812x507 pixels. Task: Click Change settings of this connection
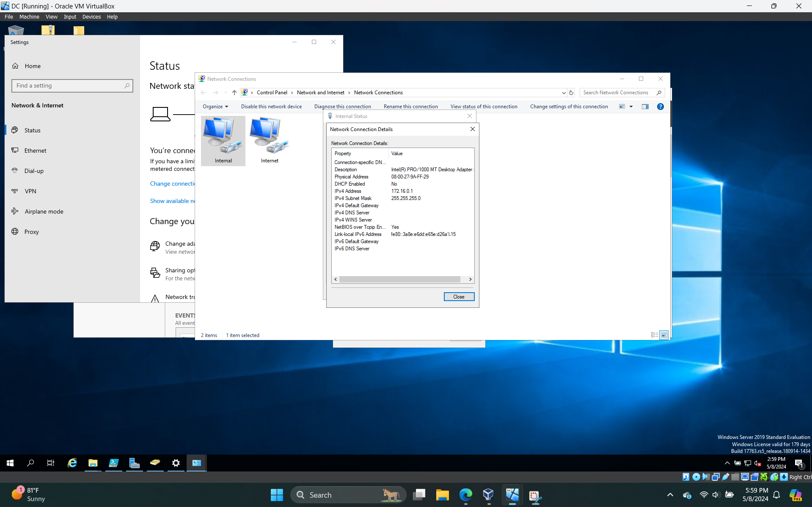[569, 107]
